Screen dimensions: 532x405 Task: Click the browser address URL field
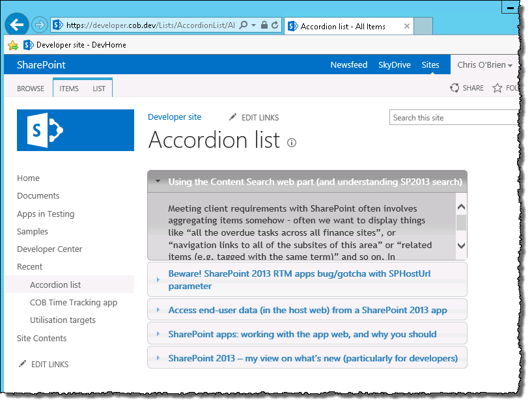pos(150,25)
